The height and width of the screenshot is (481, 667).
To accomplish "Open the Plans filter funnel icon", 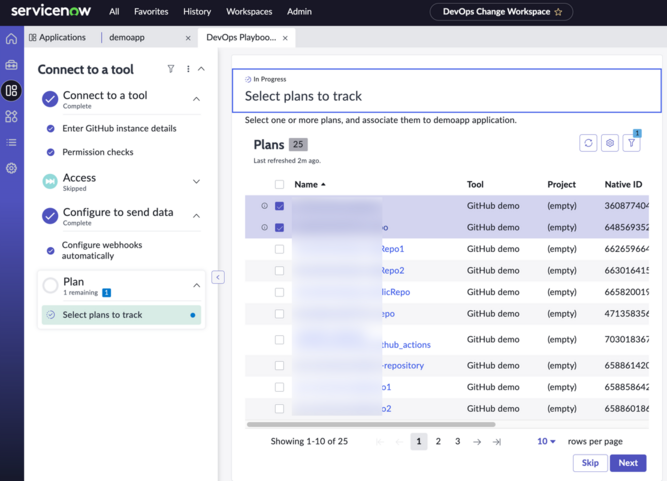I will coord(631,143).
